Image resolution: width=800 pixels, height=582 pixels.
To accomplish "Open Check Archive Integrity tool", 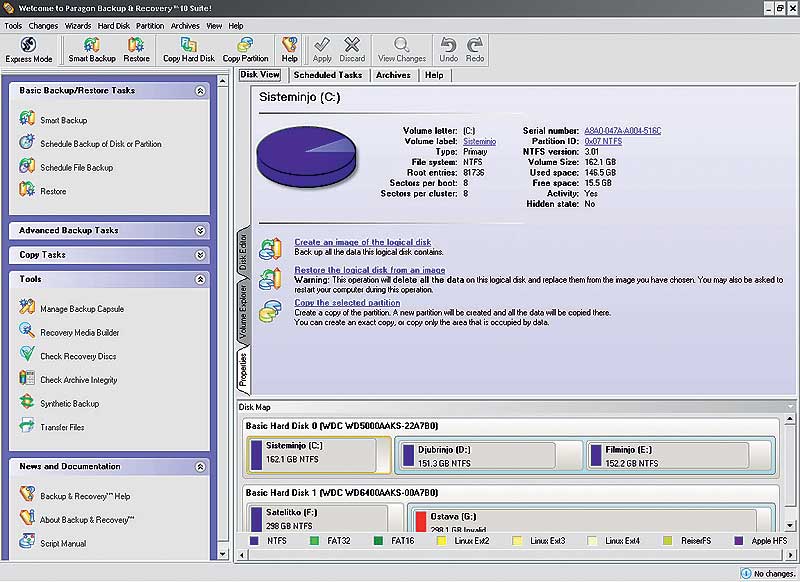I will [x=79, y=380].
